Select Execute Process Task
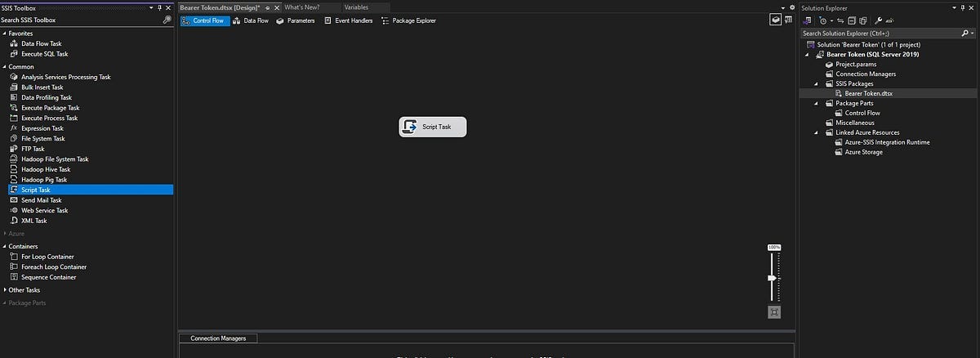Image resolution: width=980 pixels, height=358 pixels. (49, 118)
